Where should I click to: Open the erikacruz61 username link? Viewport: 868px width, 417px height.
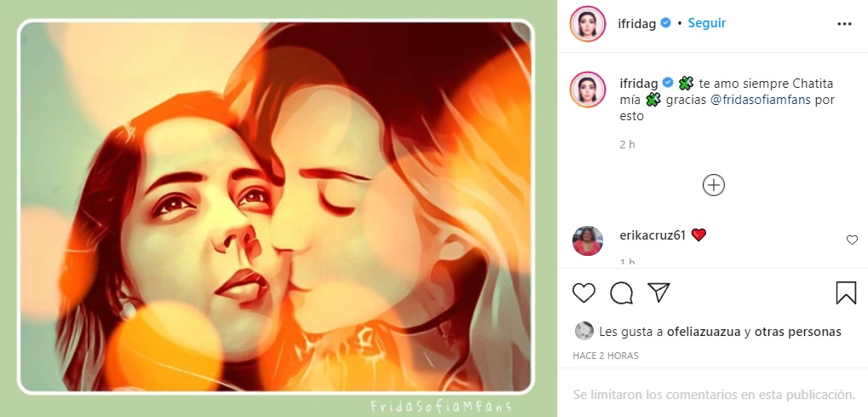tap(652, 235)
